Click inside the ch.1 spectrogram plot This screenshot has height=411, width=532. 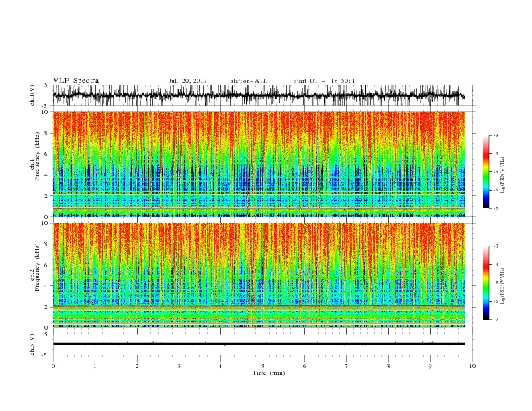tap(259, 164)
